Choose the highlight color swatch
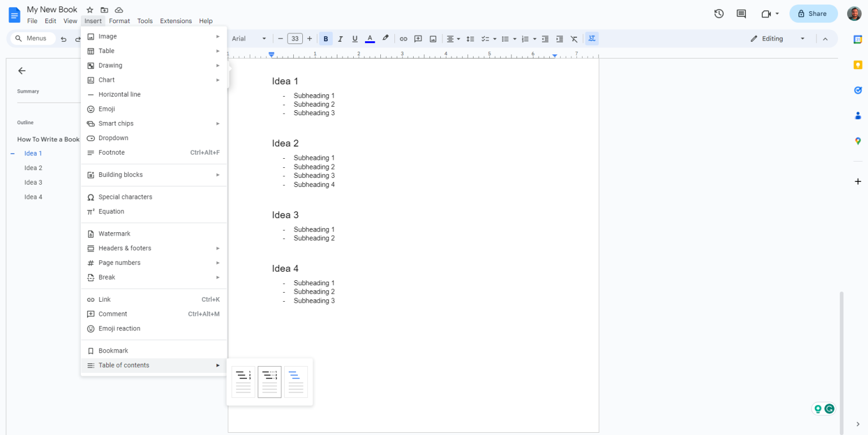The height and width of the screenshot is (435, 868). pyautogui.click(x=385, y=38)
